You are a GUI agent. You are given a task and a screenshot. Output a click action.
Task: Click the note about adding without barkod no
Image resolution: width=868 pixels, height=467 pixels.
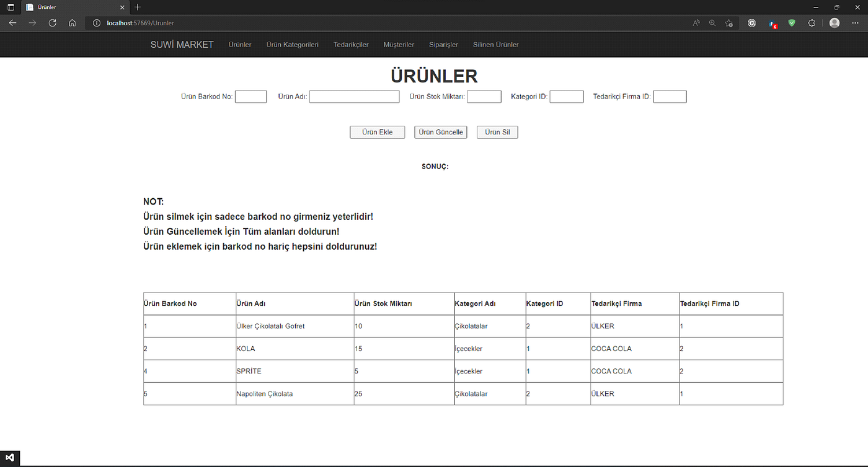(260, 247)
